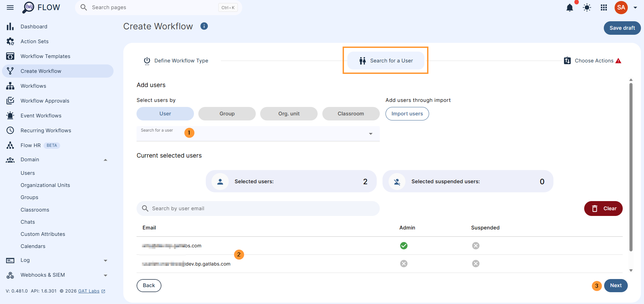Image resolution: width=644 pixels, height=304 pixels.
Task: Select users by Org. unit option
Action: [289, 114]
